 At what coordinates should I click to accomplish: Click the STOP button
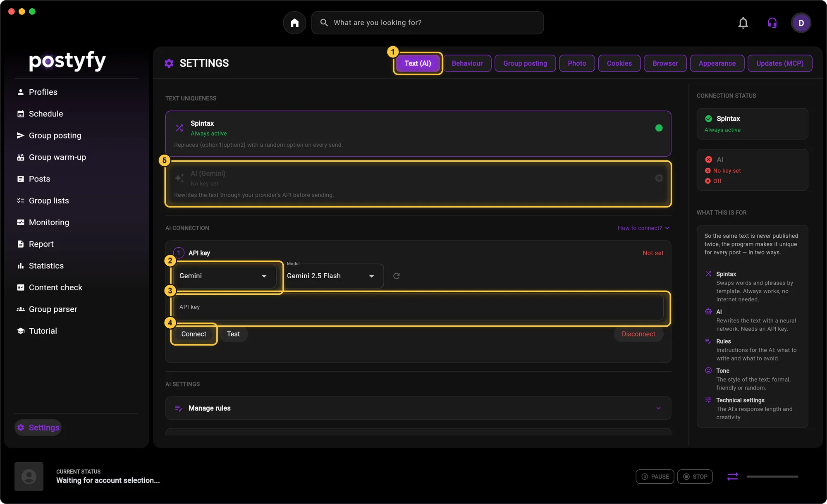[x=695, y=477]
